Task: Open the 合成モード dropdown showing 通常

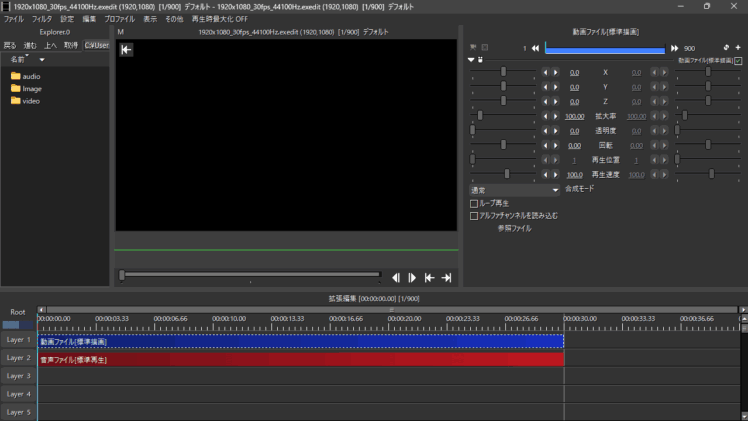Action: (x=515, y=189)
